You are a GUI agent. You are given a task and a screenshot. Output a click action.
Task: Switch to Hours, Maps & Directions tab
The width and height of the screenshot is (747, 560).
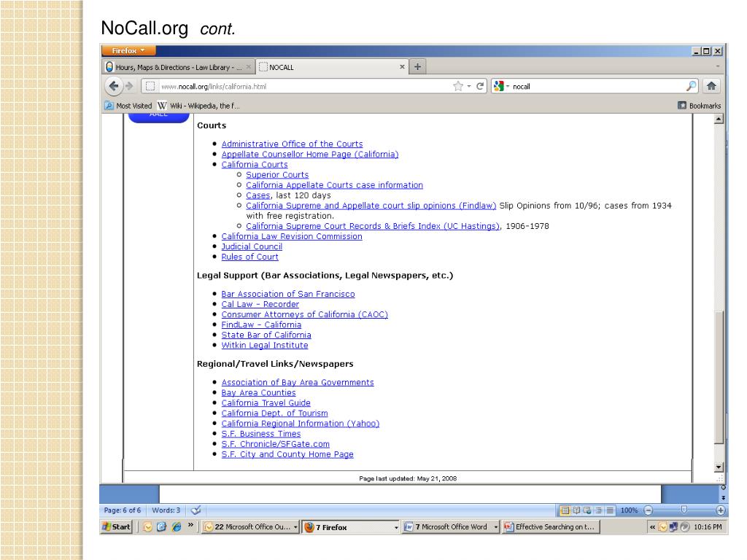(178, 68)
